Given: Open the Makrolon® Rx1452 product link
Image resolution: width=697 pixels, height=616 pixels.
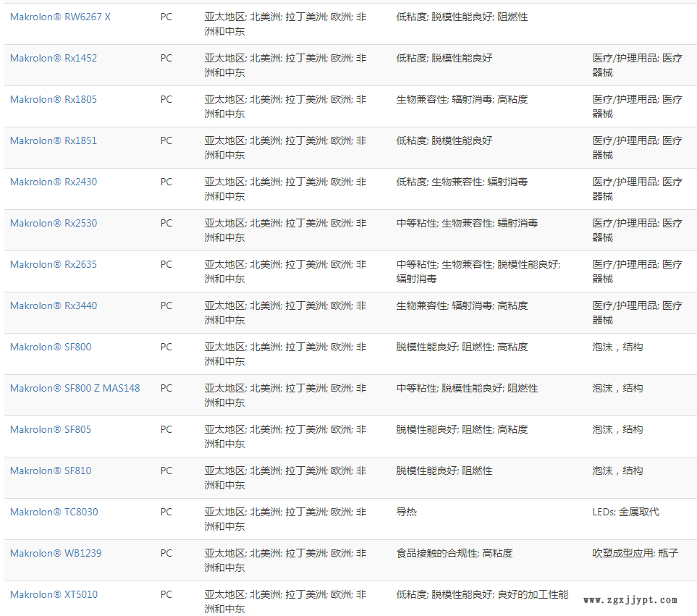Looking at the screenshot, I should [53, 58].
